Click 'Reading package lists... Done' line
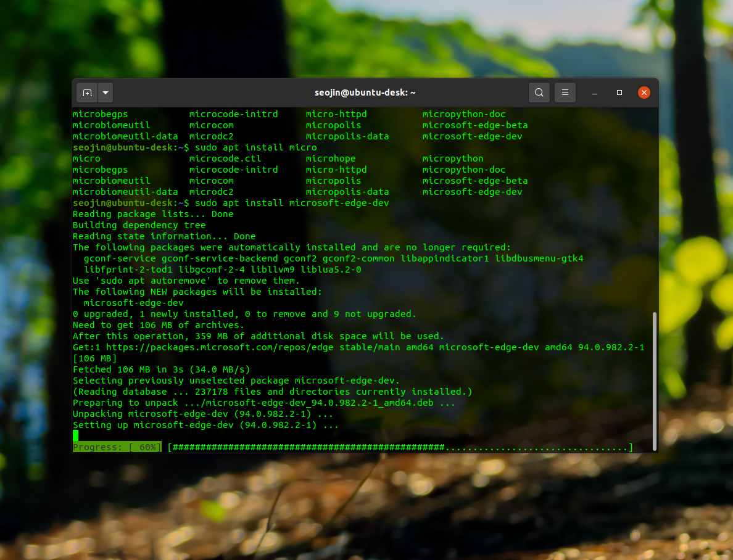The image size is (733, 560). (x=153, y=214)
